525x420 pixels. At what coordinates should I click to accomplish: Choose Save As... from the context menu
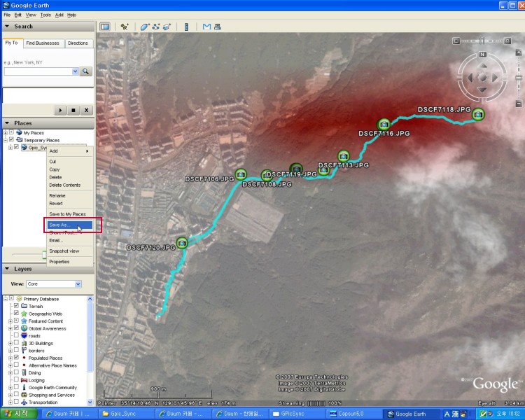tap(69, 225)
